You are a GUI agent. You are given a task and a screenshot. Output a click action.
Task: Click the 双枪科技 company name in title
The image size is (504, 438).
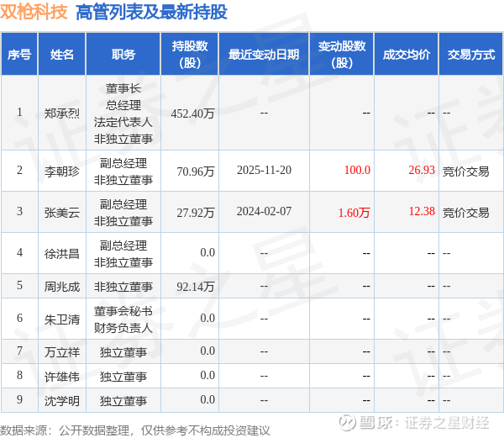[x=34, y=13]
